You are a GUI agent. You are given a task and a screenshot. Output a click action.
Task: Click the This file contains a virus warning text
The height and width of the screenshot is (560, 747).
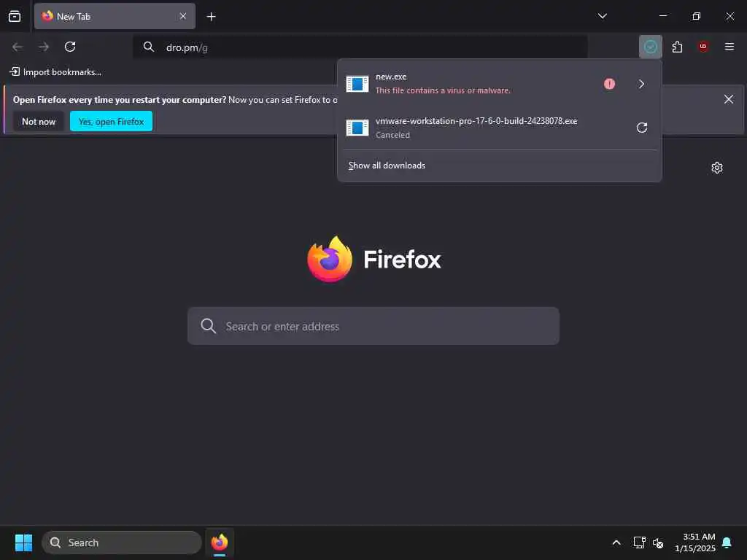point(443,90)
